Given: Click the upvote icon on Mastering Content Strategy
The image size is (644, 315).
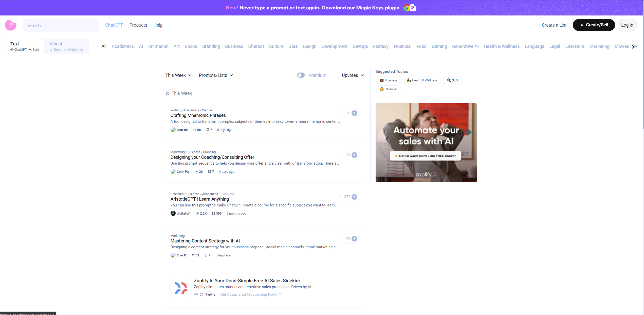Looking at the screenshot, I should 355,238.
